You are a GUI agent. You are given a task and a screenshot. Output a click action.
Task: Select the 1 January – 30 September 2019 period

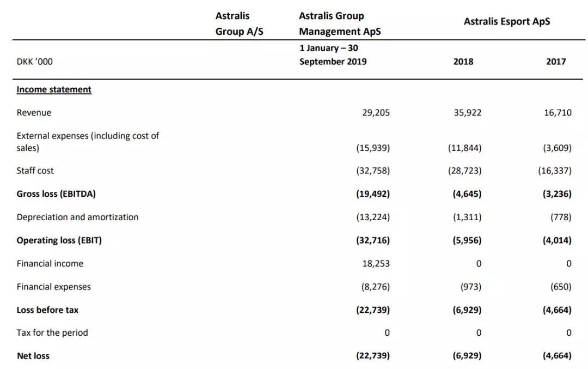point(333,55)
